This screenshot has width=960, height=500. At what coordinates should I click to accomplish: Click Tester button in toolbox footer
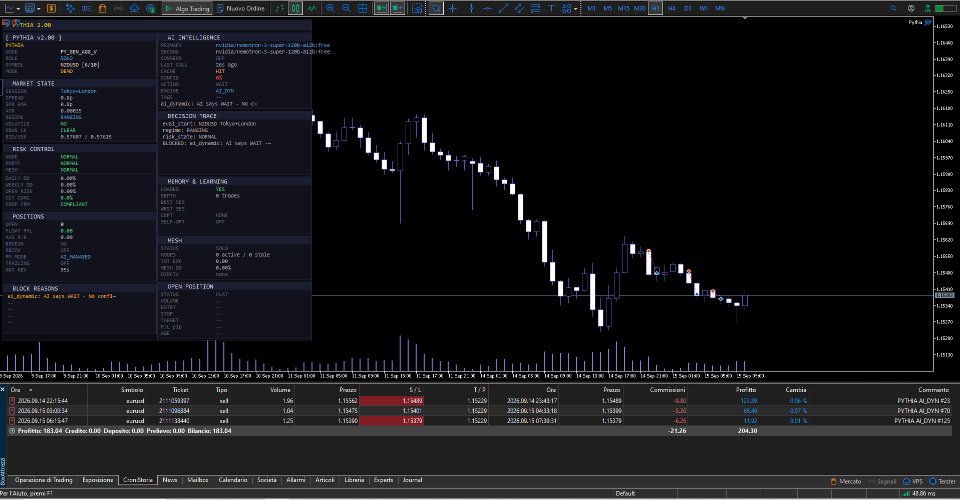pyautogui.click(x=942, y=482)
